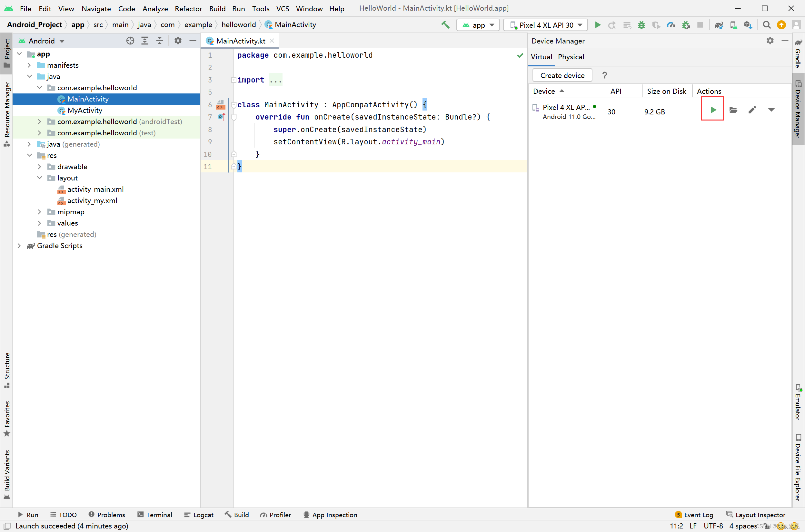Viewport: 805px width, 532px height.
Task: Click the Search Everywhere magnifier icon
Action: pos(766,25)
